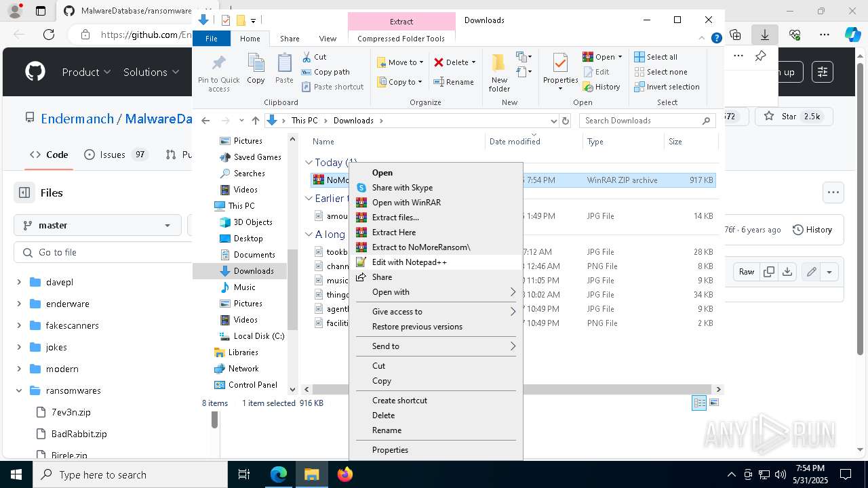Select Edit with Notepad++ menu entry

[435, 262]
